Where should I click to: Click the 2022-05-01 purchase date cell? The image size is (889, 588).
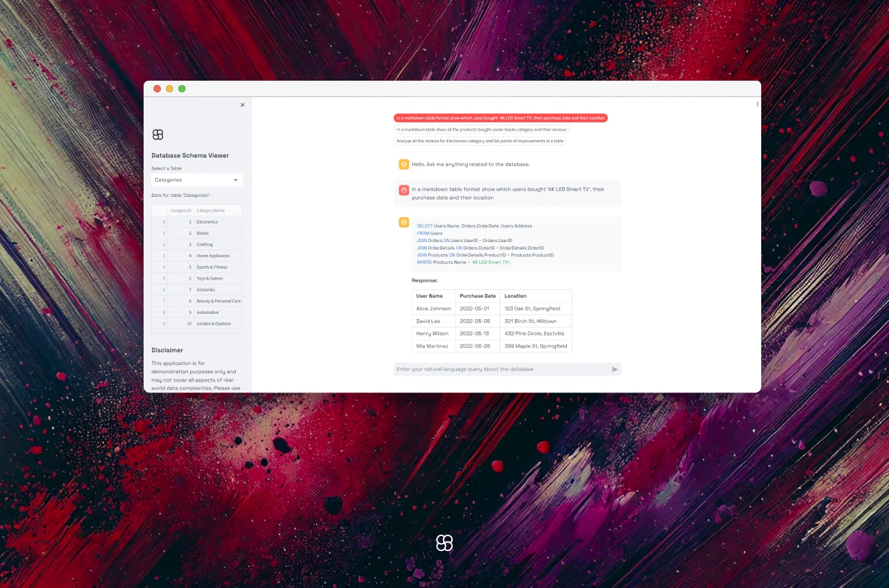click(x=478, y=308)
